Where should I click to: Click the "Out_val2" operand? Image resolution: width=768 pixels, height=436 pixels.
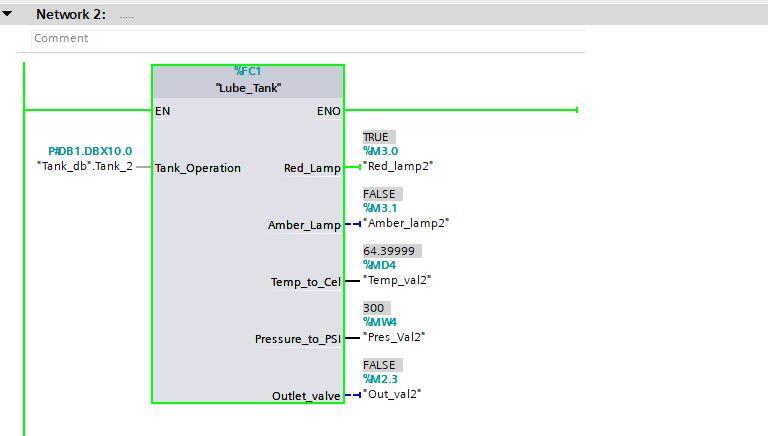point(392,394)
